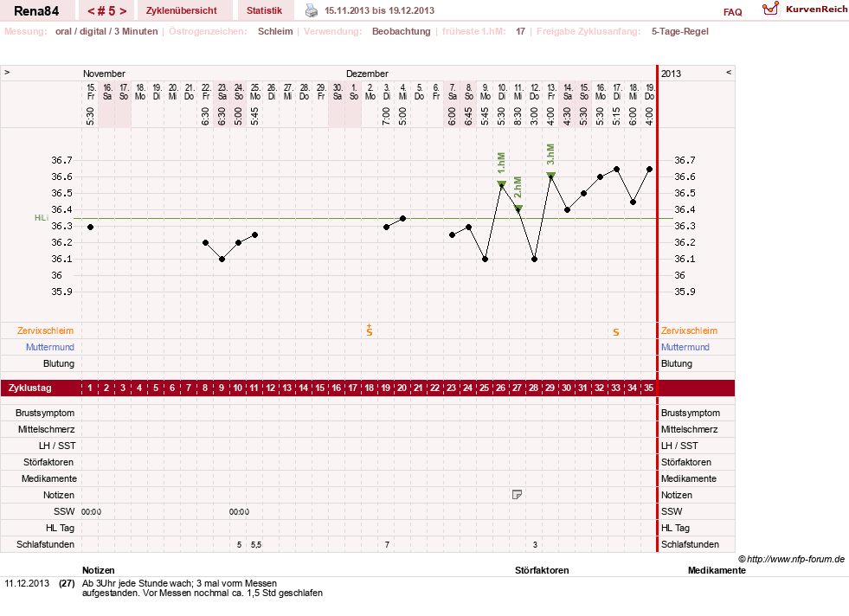Go to previous cycle with left arrow
Viewport: 849px width, 616px height.
click(91, 11)
